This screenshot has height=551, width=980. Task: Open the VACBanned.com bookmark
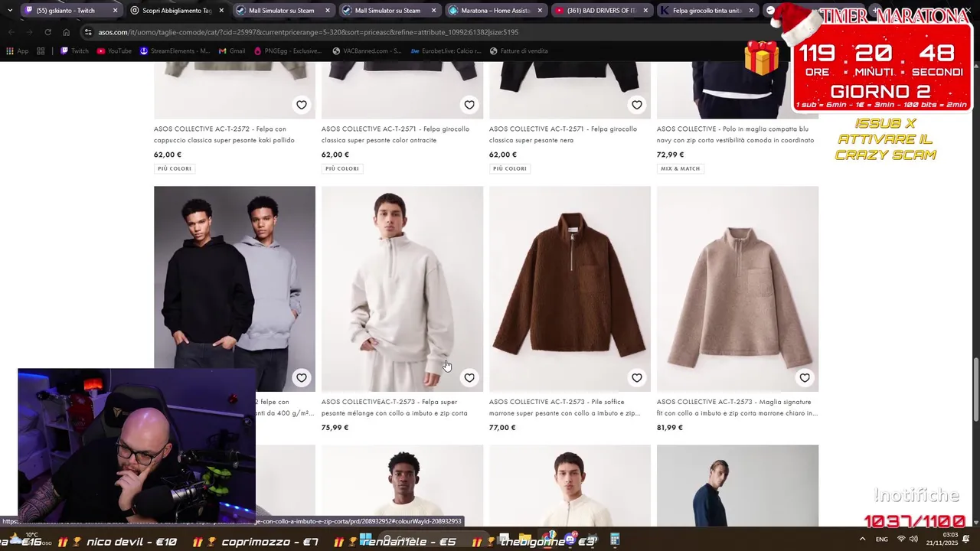point(367,51)
